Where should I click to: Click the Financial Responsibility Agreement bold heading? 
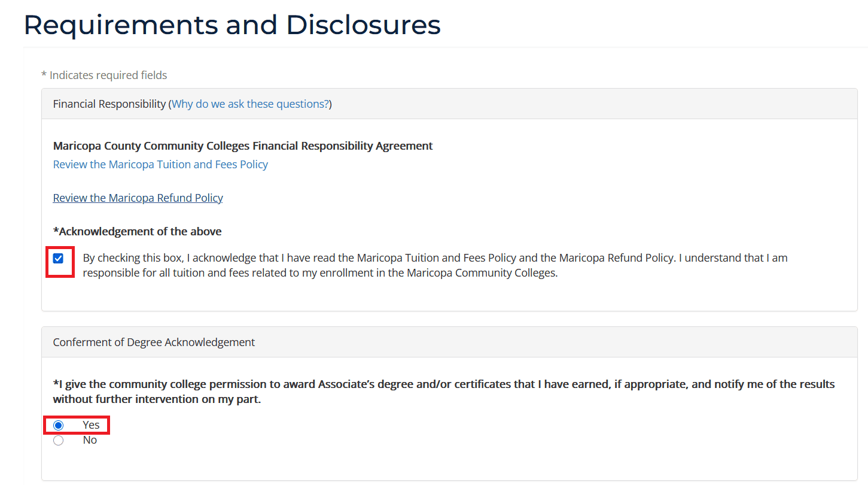pos(243,146)
